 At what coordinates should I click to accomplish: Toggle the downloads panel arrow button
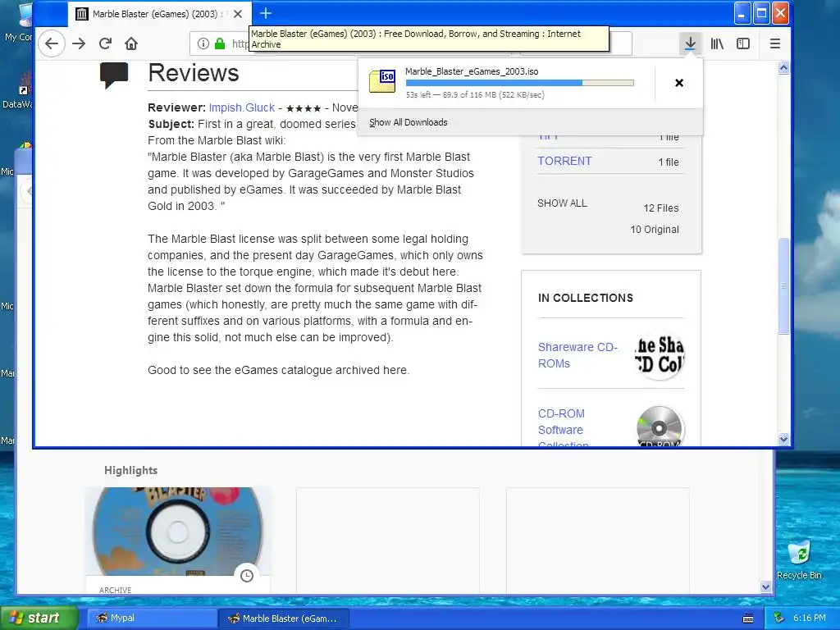[x=691, y=44]
